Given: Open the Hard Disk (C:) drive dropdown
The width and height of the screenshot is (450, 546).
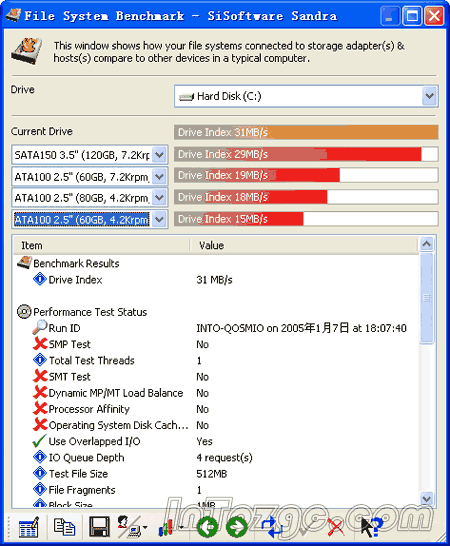Looking at the screenshot, I should click(430, 96).
